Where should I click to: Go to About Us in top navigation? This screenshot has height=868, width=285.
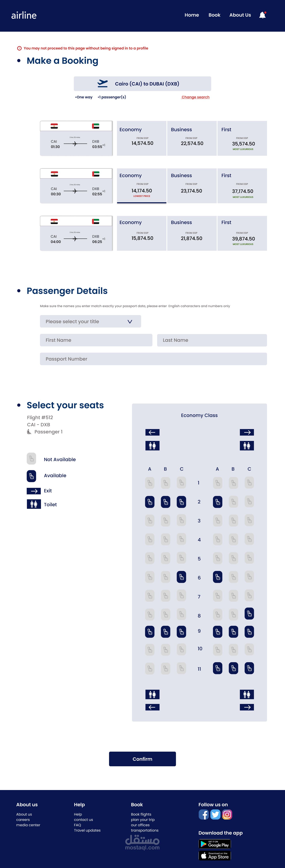tap(240, 15)
